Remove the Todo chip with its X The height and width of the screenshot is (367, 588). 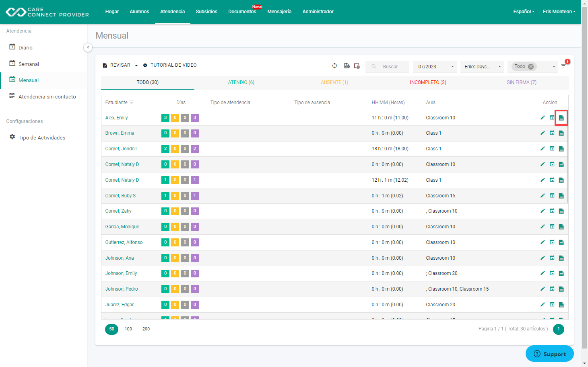pyautogui.click(x=531, y=67)
